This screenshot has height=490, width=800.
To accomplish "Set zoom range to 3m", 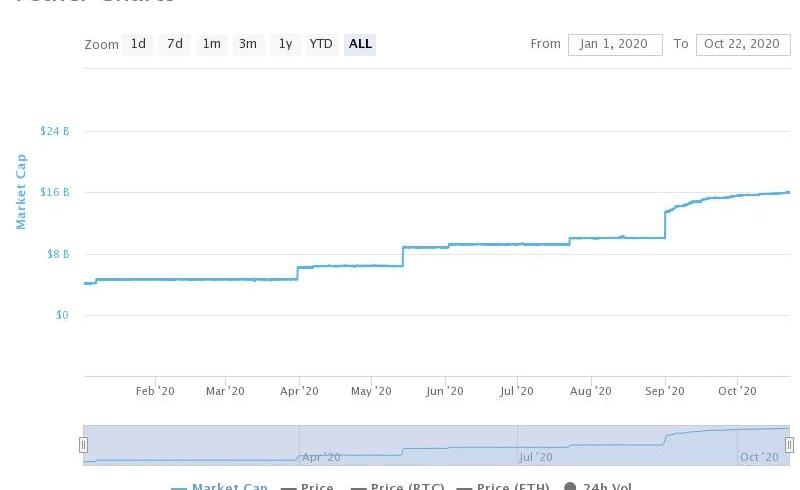I will point(247,44).
